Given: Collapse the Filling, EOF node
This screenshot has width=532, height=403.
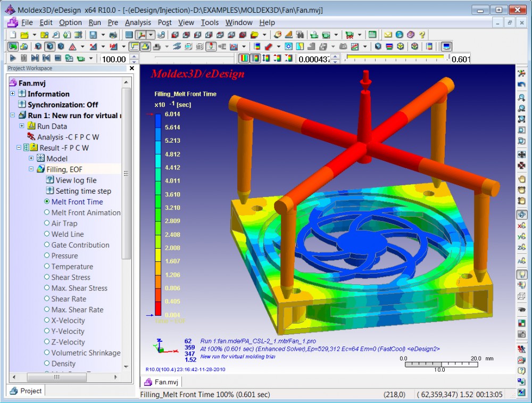Looking at the screenshot, I should tap(31, 169).
